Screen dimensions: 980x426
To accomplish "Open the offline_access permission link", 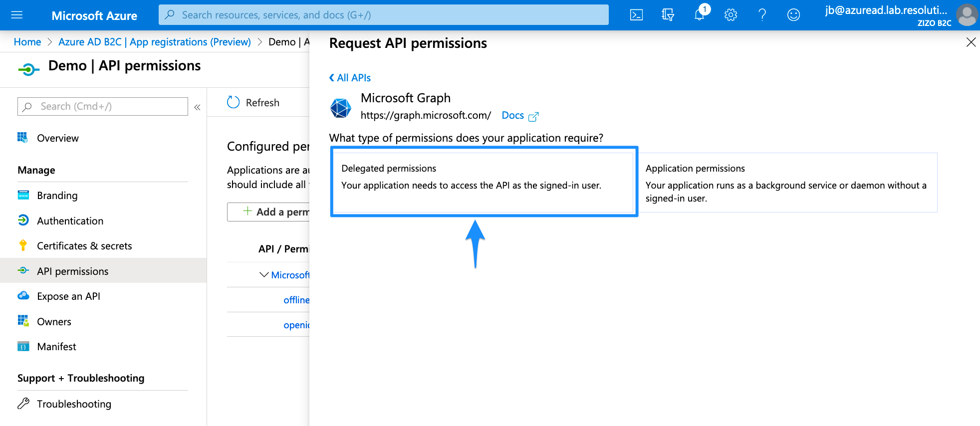I will point(296,300).
